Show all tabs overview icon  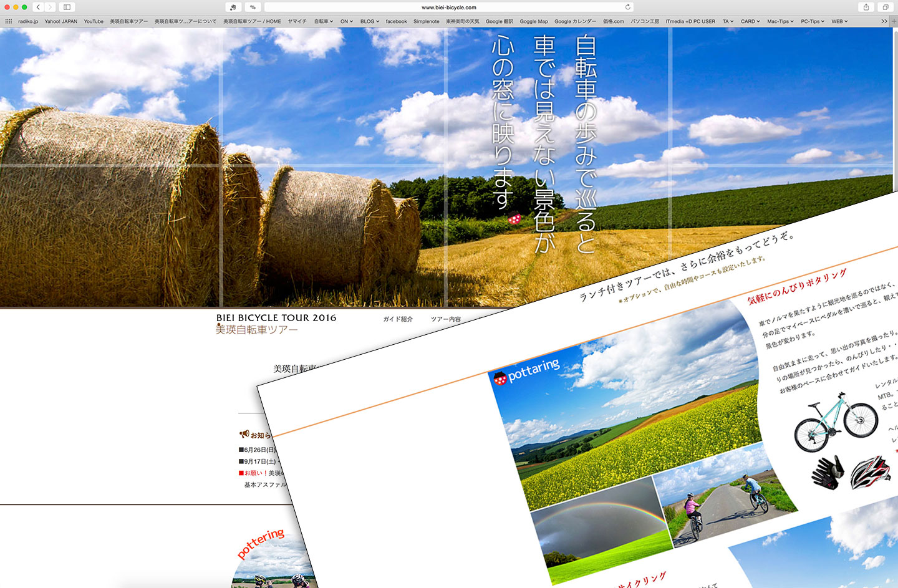[885, 7]
